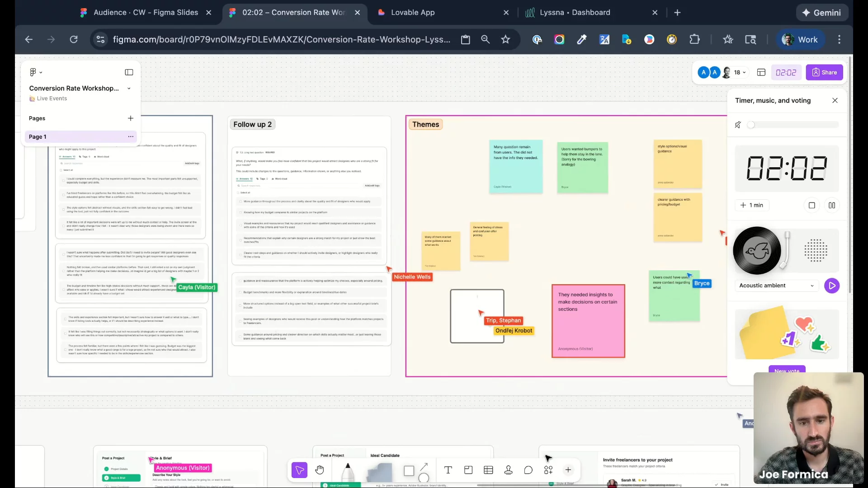Add 1 min to the timer

(x=752, y=205)
